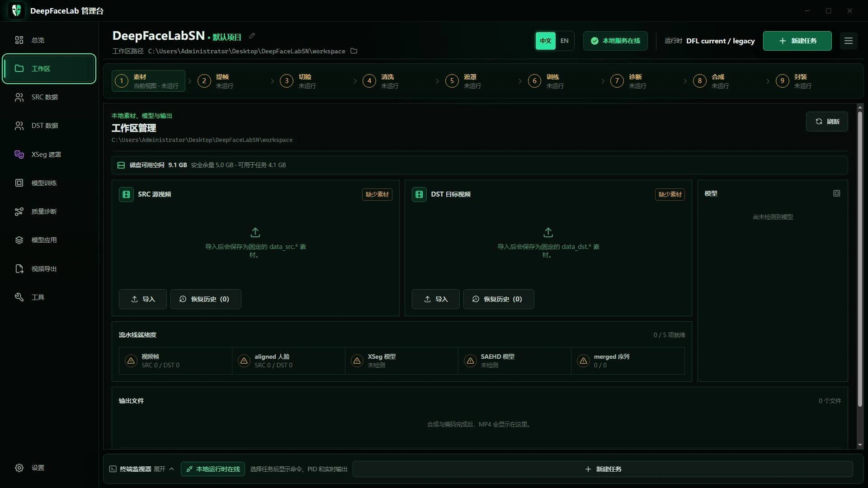Click the 质量诊断 sidebar icon
The width and height of the screenshot is (868, 488).
coord(19,211)
